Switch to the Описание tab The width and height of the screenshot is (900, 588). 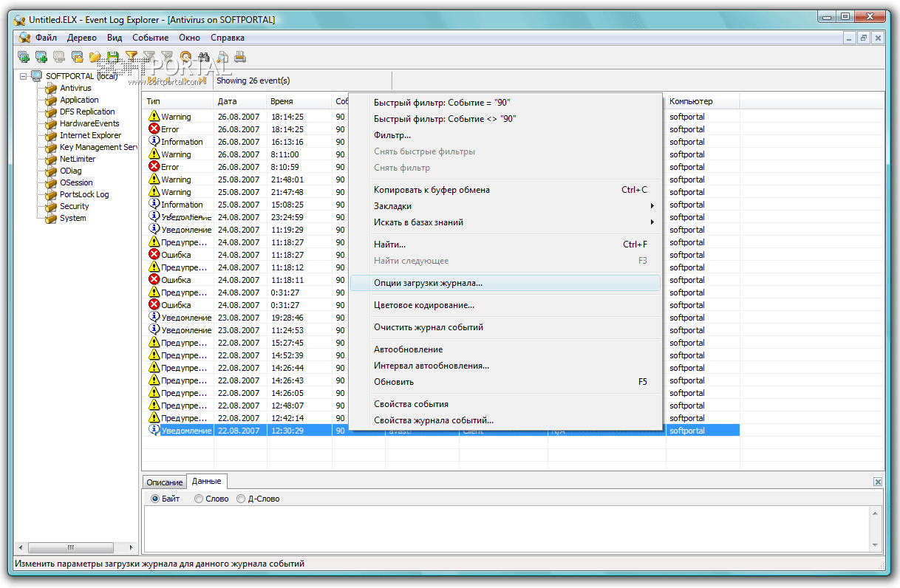tap(164, 482)
